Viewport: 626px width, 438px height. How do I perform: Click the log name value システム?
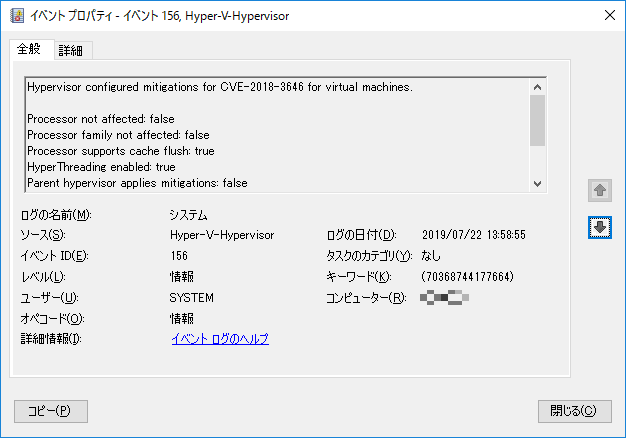click(x=188, y=215)
